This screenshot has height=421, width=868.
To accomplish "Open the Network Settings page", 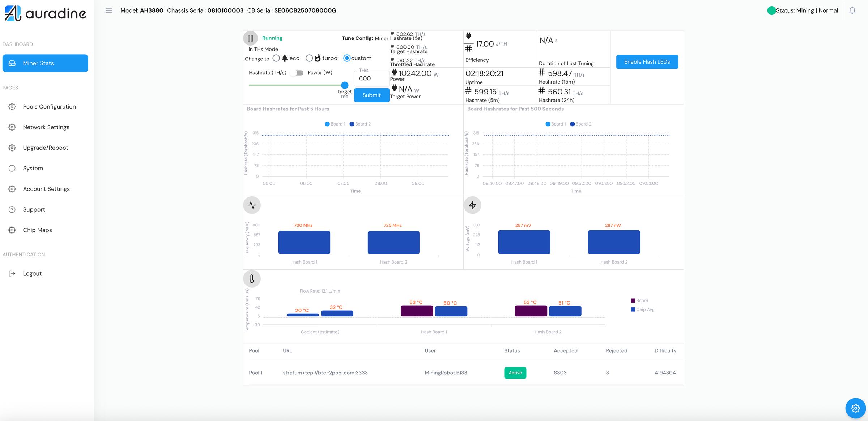I will (46, 127).
